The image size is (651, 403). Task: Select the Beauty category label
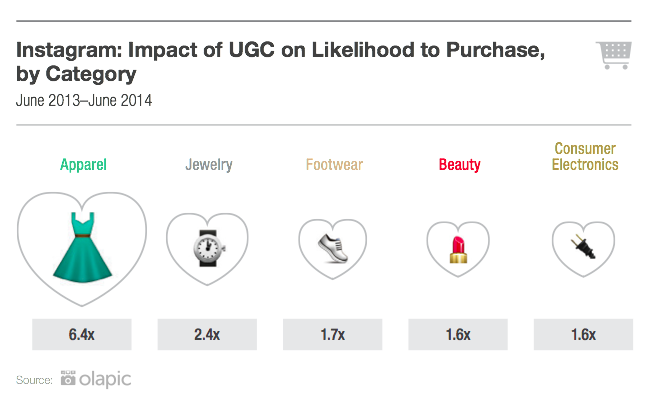click(460, 165)
